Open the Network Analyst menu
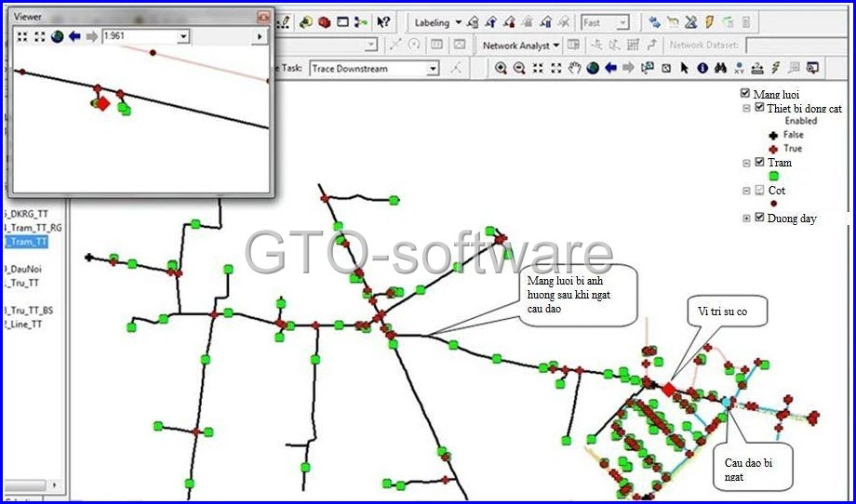Viewport: 856px width, 504px height. (521, 46)
